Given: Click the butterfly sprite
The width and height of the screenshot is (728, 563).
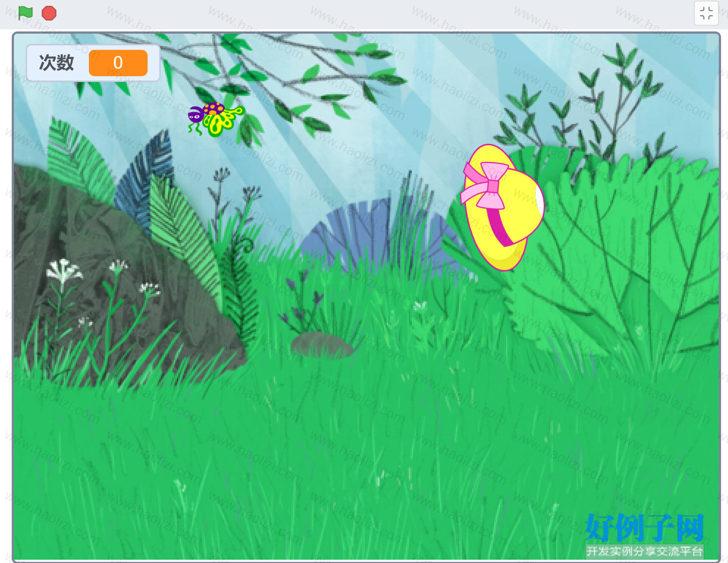Looking at the screenshot, I should pyautogui.click(x=216, y=119).
